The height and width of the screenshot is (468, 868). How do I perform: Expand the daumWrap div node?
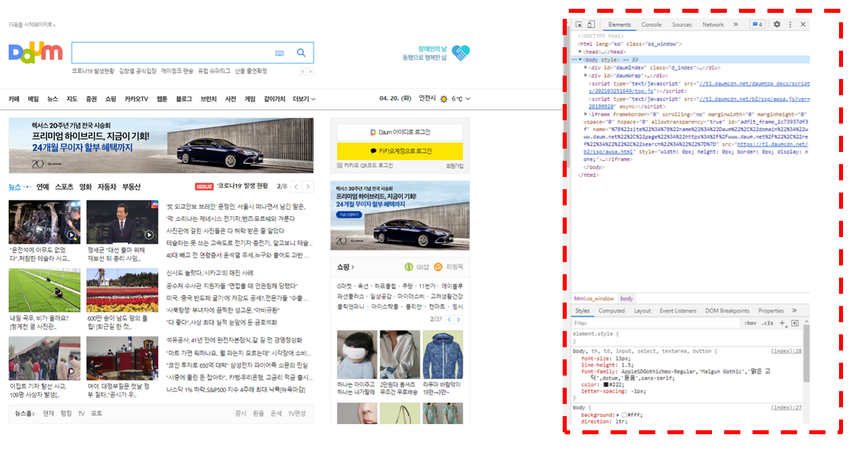pos(586,76)
